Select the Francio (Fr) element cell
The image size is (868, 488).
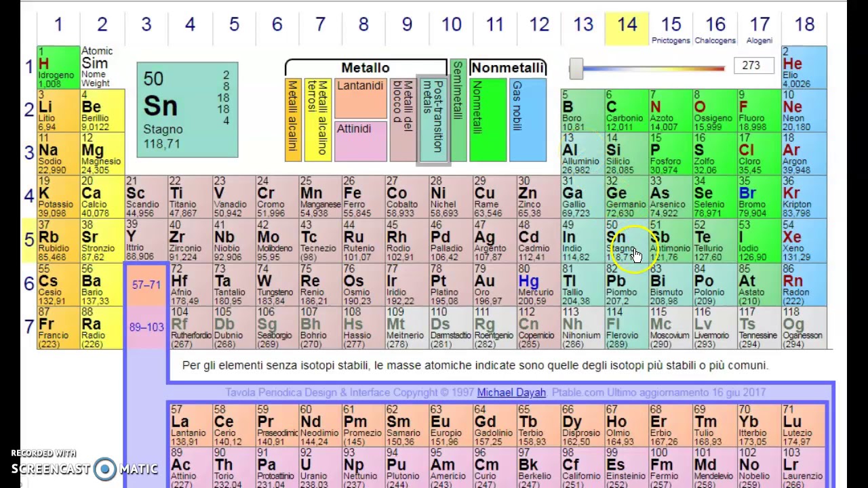(58, 328)
